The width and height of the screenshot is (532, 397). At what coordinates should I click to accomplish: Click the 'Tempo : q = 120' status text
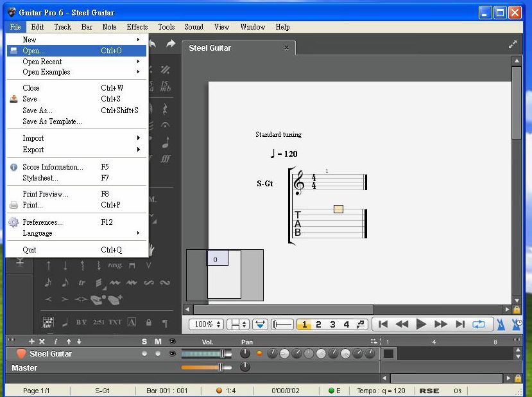tap(381, 391)
